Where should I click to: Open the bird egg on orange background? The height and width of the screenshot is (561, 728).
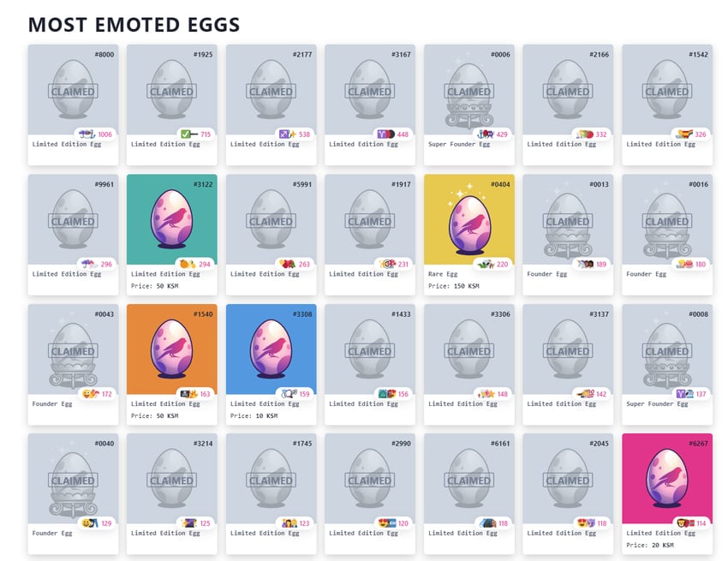coord(172,349)
